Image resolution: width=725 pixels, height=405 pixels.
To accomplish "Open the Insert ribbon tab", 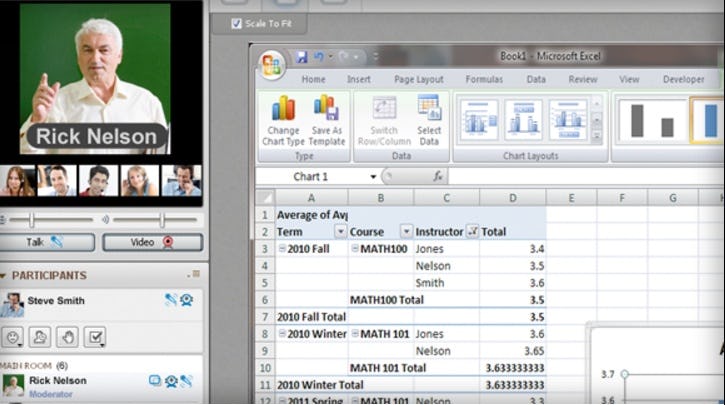I will (x=359, y=80).
